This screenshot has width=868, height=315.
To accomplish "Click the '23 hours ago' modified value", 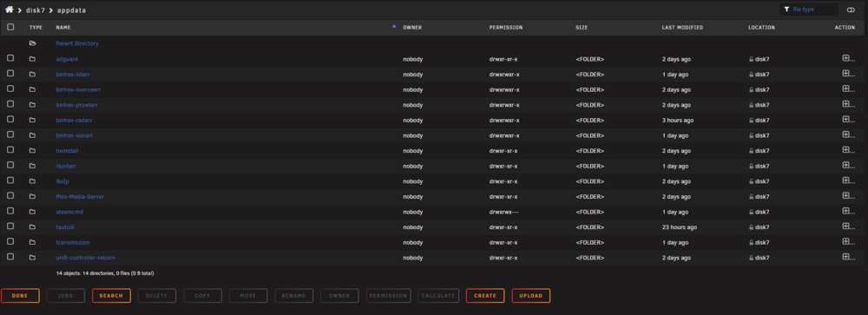I will tap(680, 227).
